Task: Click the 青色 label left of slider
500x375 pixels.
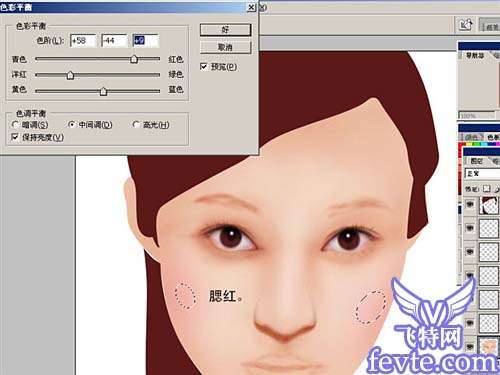Action: pos(19,59)
